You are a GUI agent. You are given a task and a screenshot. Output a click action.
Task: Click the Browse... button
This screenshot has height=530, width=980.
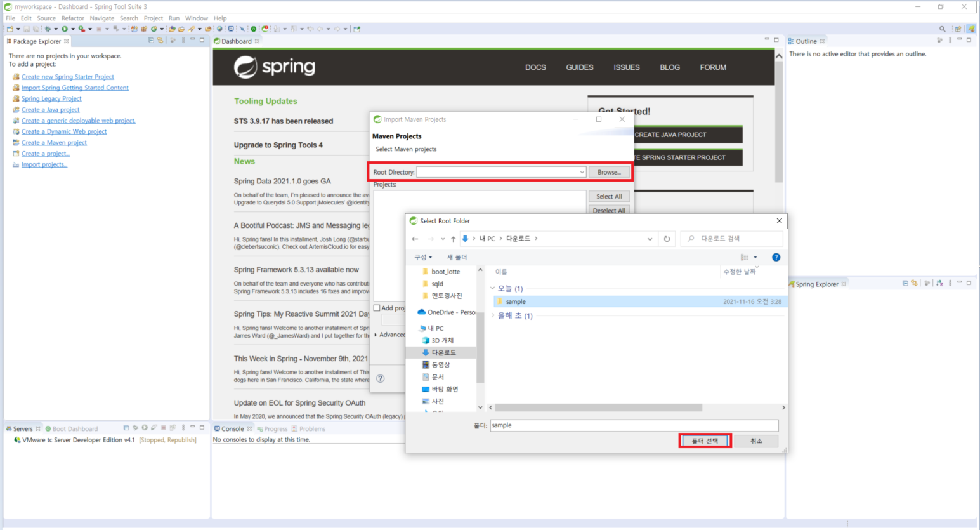[x=609, y=172]
